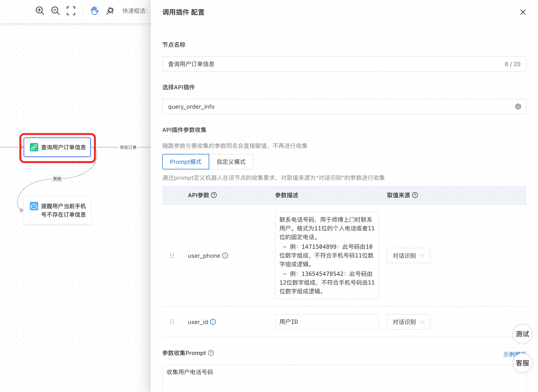Open the user_phone 对话识别 source dropdown
This screenshot has width=538, height=392.
[408, 256]
